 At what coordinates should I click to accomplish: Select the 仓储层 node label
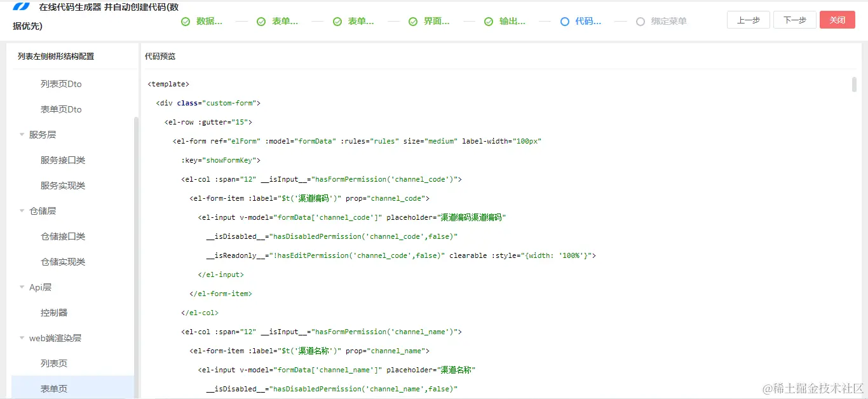[x=43, y=211]
